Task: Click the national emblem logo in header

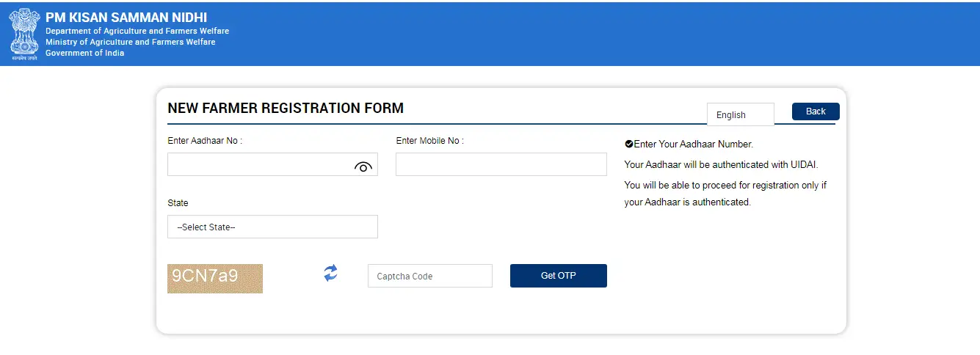Action: tap(24, 34)
